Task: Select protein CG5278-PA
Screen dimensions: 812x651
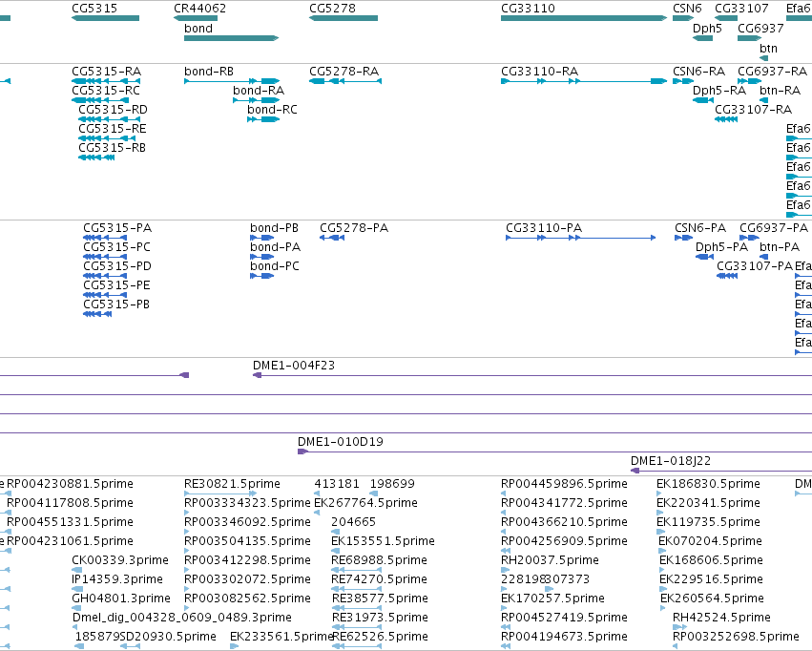Action: point(332,237)
